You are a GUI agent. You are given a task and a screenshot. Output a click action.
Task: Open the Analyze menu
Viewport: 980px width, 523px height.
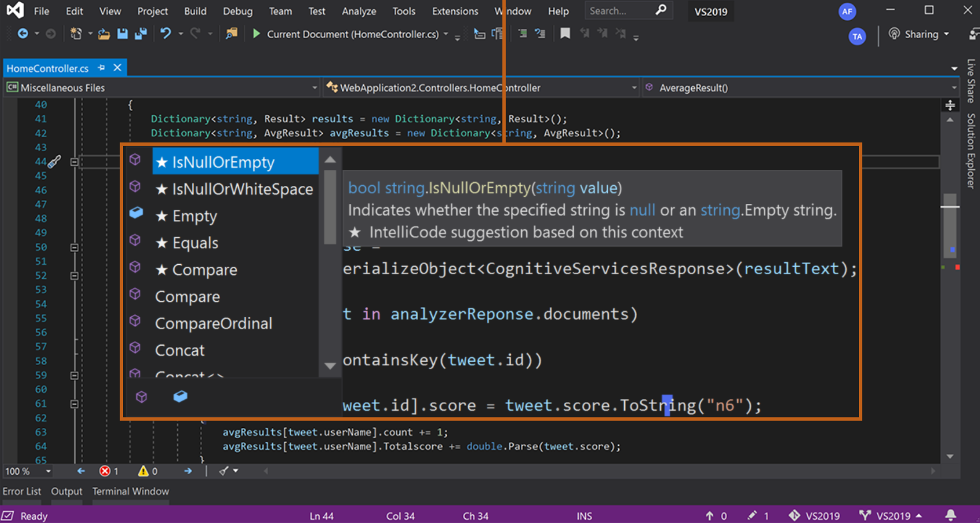pos(359,11)
